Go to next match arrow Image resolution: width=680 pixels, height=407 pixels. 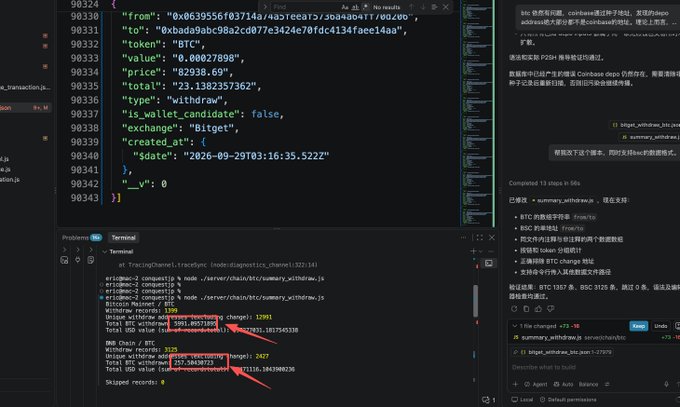[423, 7]
